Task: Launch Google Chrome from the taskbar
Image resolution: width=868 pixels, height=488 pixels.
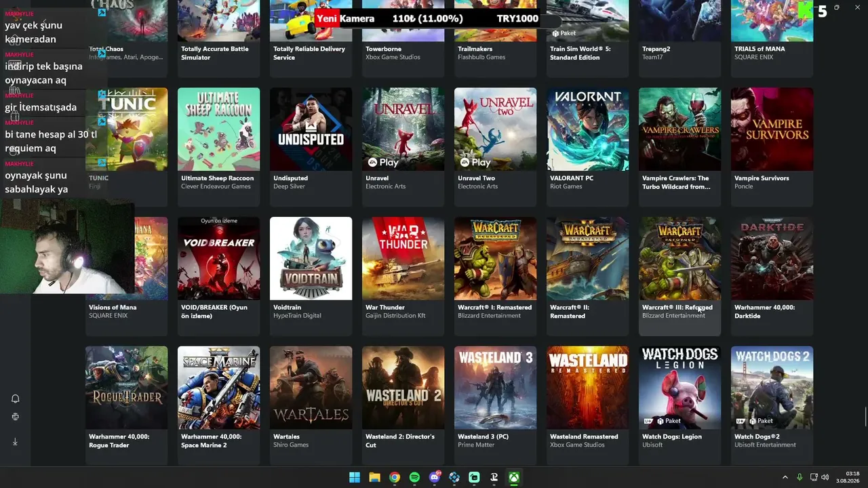Action: click(395, 477)
